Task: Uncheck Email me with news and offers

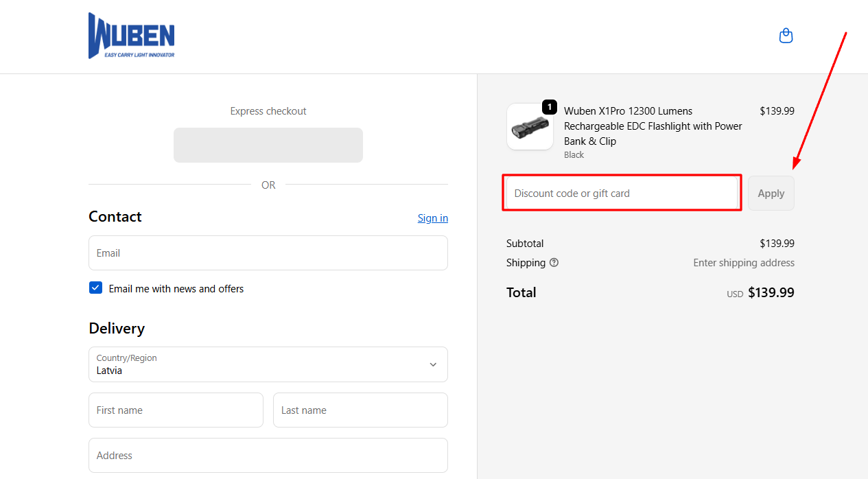Action: pyautogui.click(x=96, y=288)
